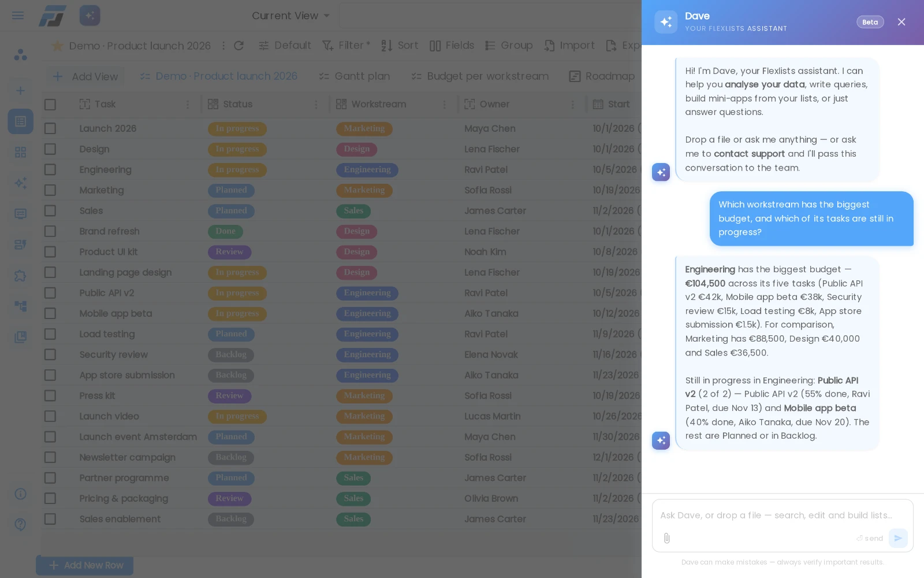Click the Import toolbar item
This screenshot has width=924, height=578.
click(569, 46)
